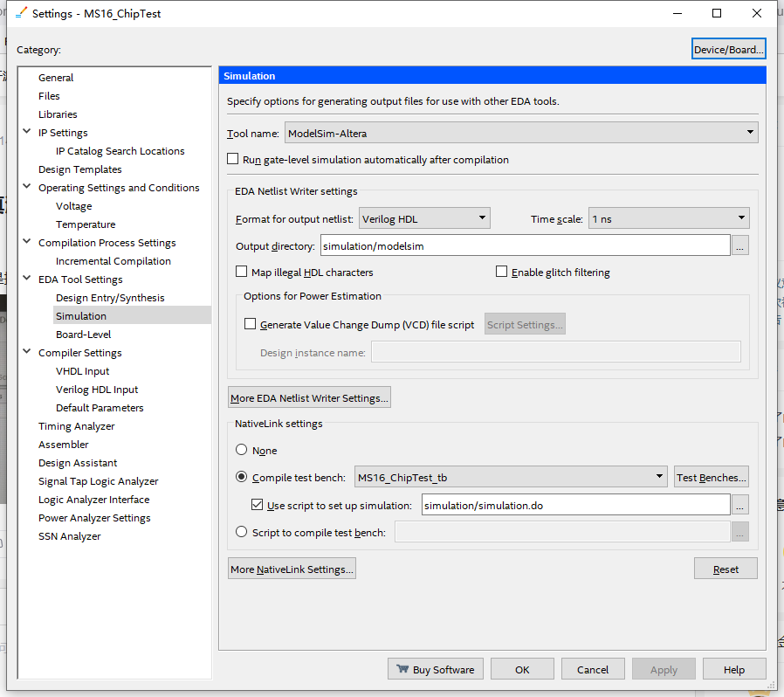The width and height of the screenshot is (784, 697).
Task: Enable Run gate-level simulation automatically checkbox
Action: click(x=233, y=160)
